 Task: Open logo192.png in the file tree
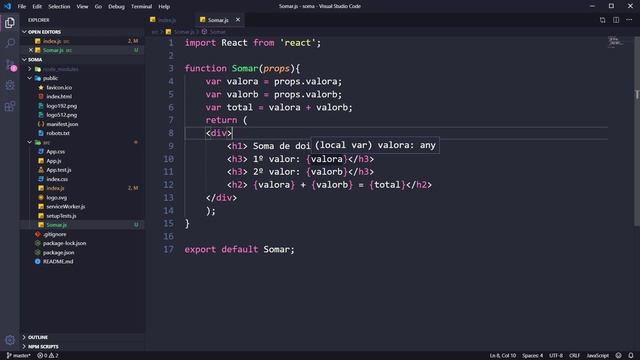[x=82, y=106]
